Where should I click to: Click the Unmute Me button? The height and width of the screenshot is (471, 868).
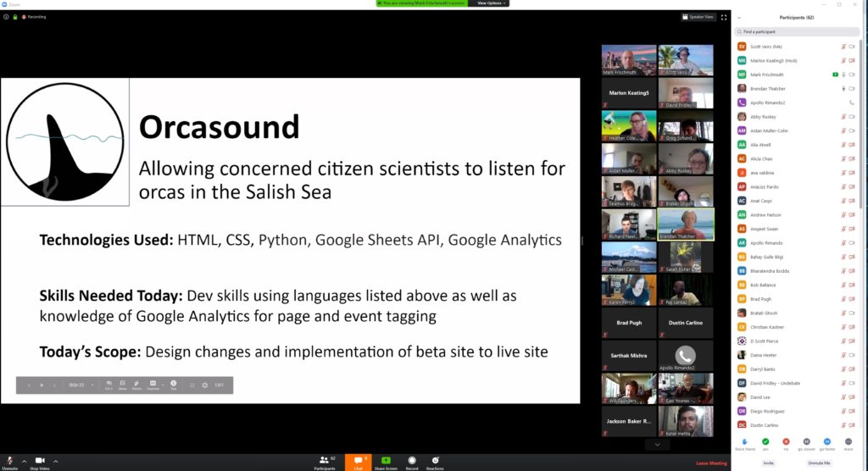pyautogui.click(x=819, y=463)
